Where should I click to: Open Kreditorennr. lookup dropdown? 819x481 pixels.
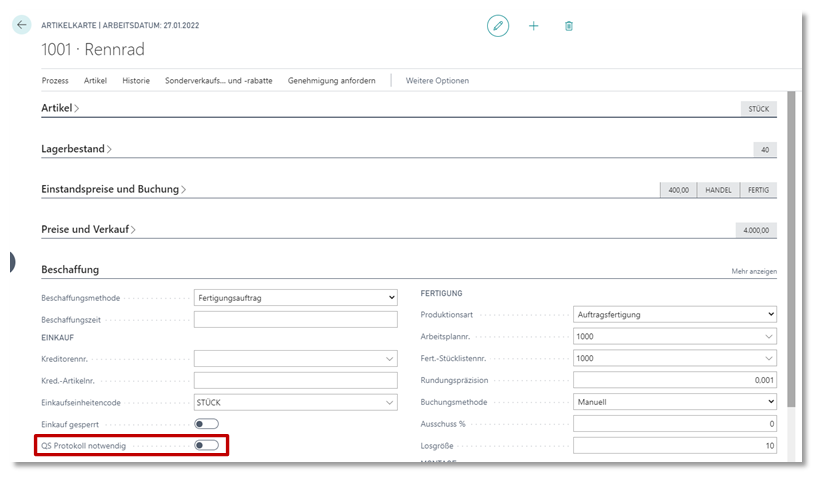389,359
